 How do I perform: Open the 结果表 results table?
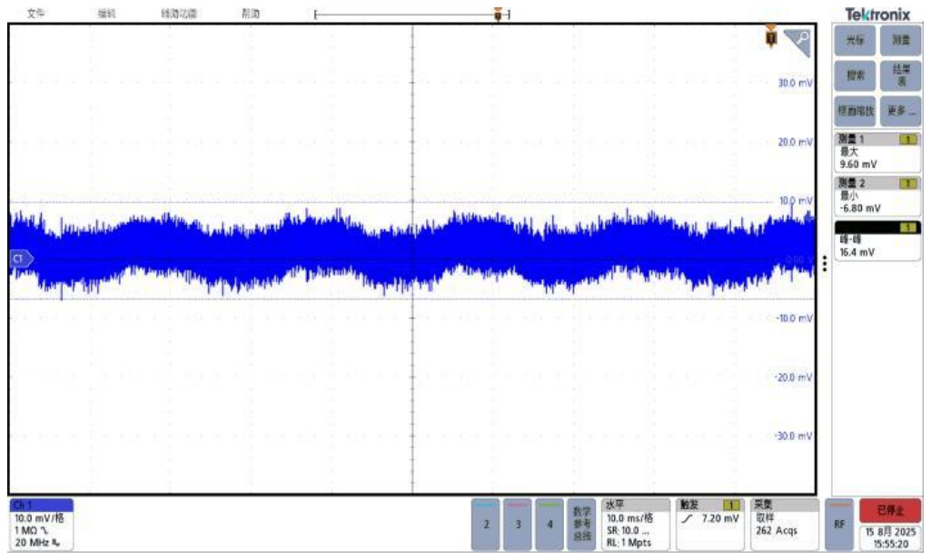(900, 75)
